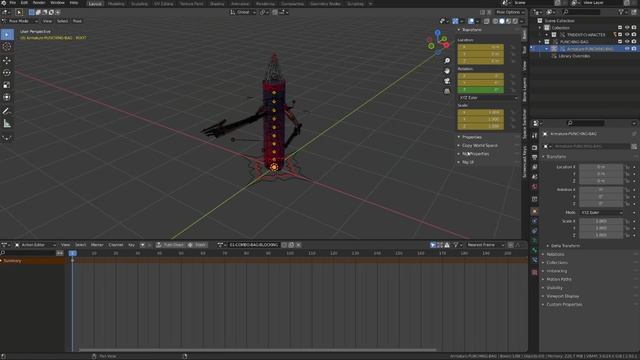Select the Cursor tool
Screen dimensions: 640x360
pyautogui.click(x=7, y=47)
